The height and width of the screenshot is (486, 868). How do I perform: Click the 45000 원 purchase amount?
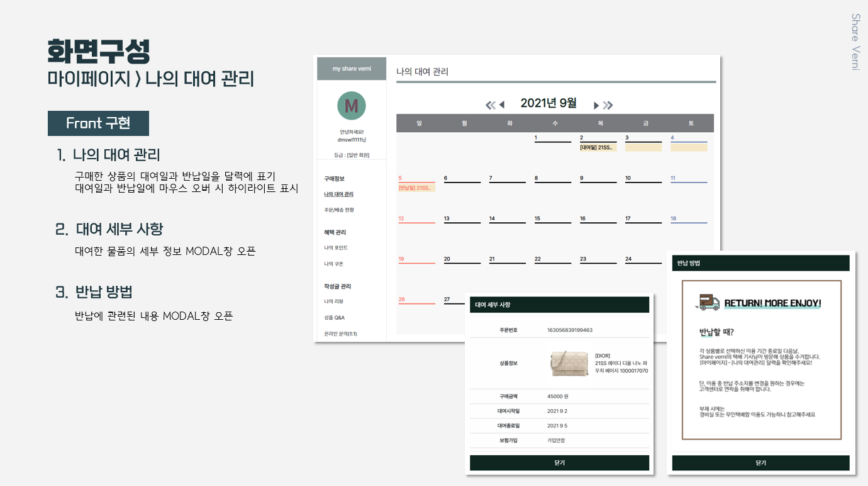[558, 397]
